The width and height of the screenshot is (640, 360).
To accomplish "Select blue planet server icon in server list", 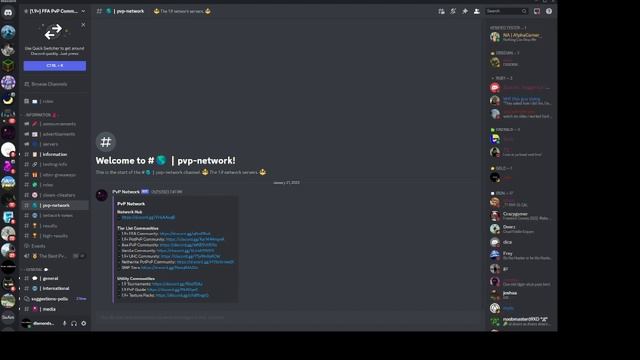I will (x=8, y=32).
